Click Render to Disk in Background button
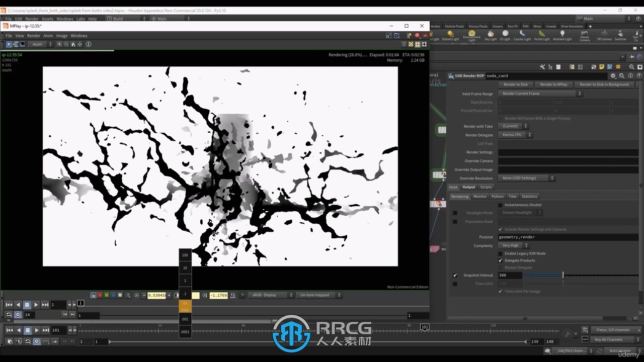Screen dimensions: 644x362 pyautogui.click(x=604, y=84)
